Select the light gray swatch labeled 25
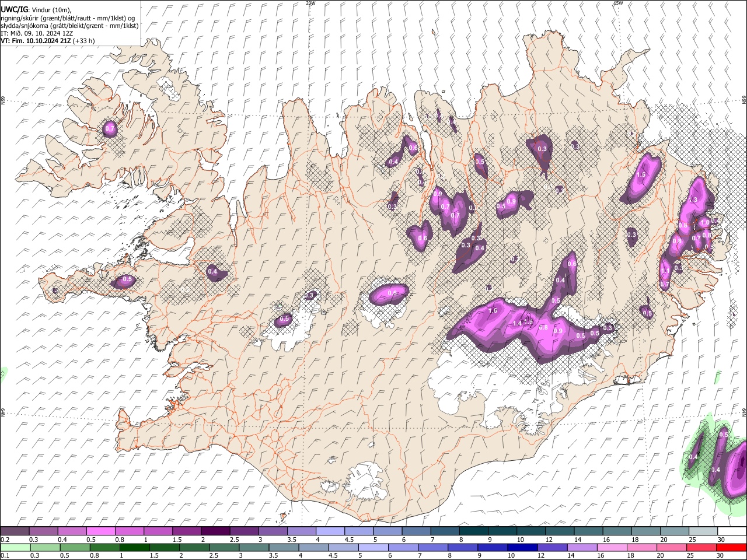Image resolution: width=747 pixels, height=560 pixels. point(703,531)
